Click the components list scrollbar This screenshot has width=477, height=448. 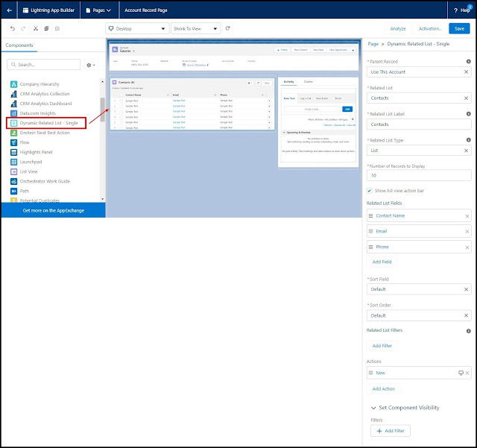pyautogui.click(x=103, y=110)
